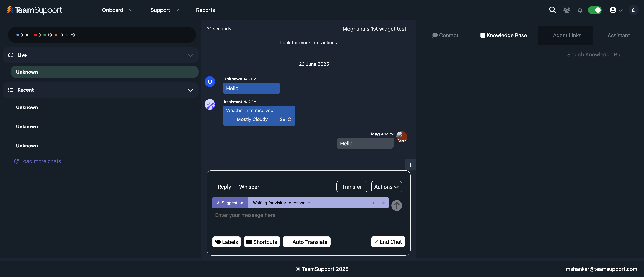
Task: Stop the AI suggestion
Action: pos(383,203)
